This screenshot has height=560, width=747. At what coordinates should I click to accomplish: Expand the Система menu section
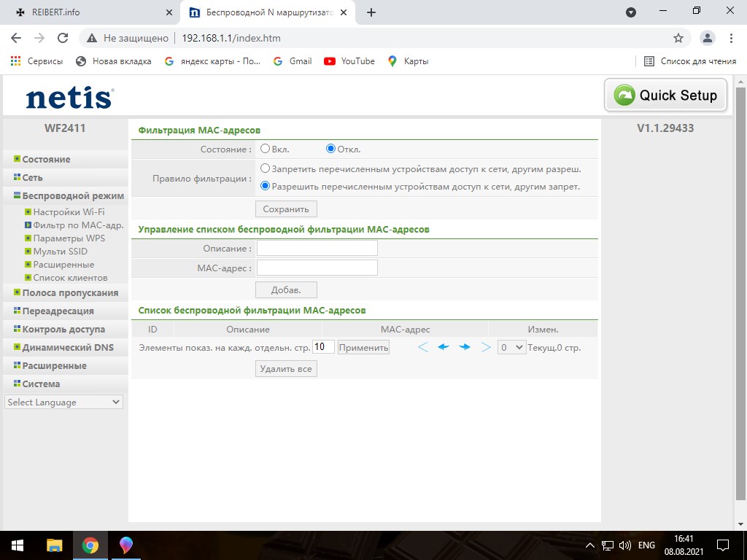[36, 384]
